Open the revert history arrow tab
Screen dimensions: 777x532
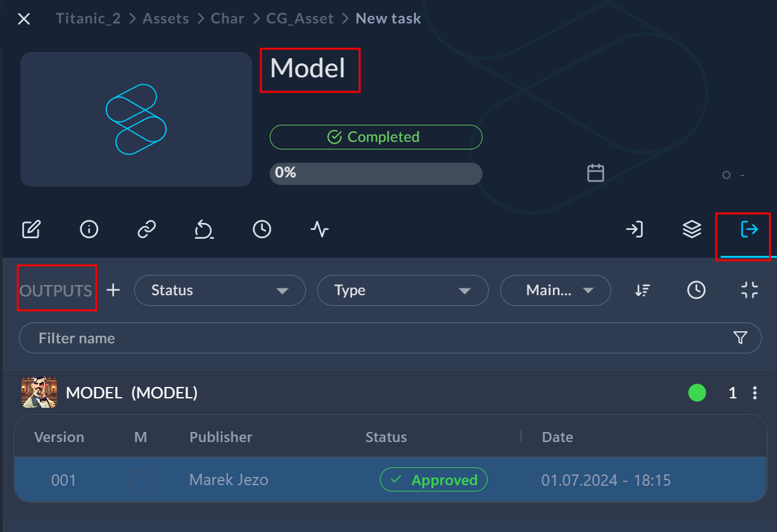tap(204, 229)
